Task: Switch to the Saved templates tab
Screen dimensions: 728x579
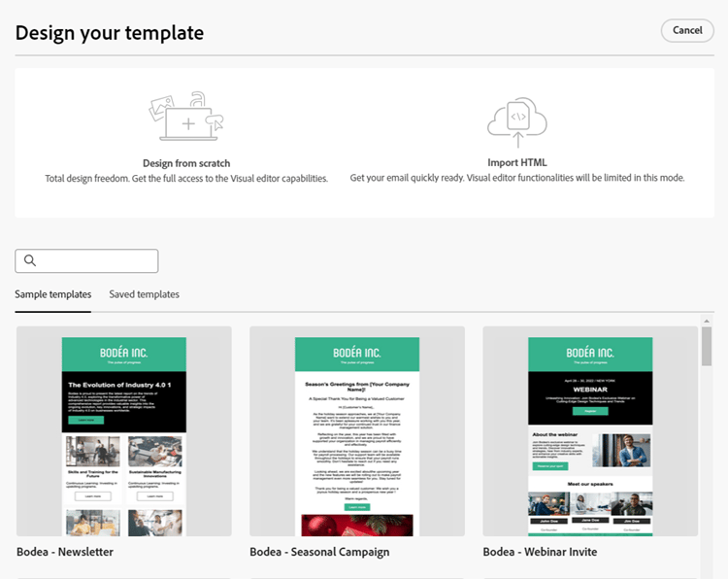Action: [144, 294]
